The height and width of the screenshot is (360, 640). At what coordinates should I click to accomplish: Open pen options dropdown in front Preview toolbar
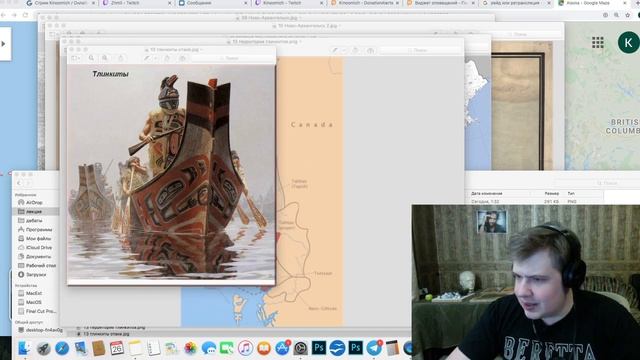click(156, 58)
